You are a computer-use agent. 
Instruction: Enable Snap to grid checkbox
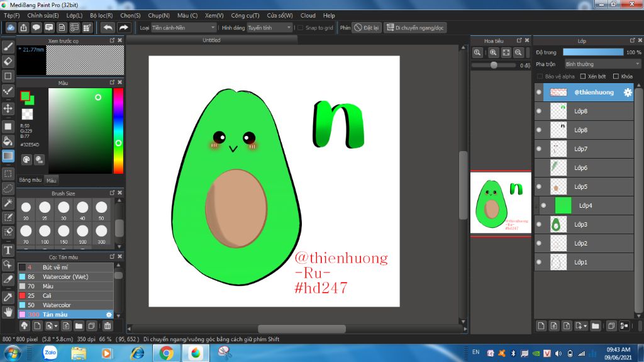300,28
